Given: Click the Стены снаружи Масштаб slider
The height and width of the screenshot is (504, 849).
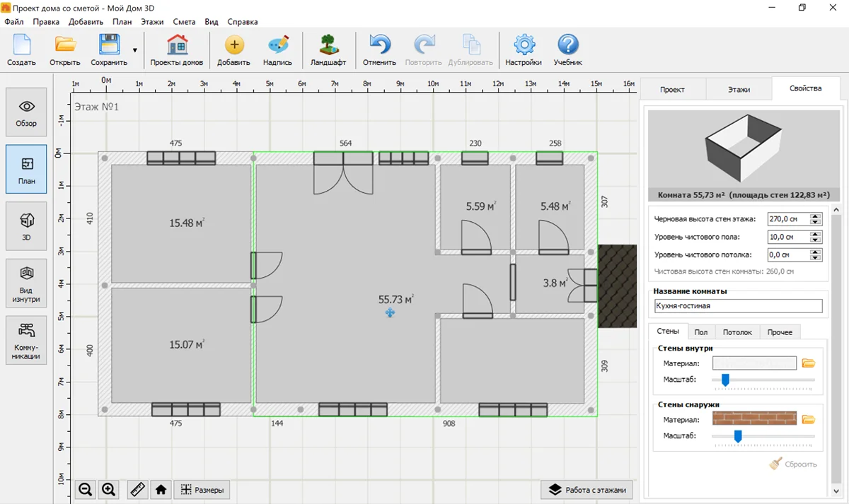Looking at the screenshot, I should pyautogui.click(x=763, y=436).
